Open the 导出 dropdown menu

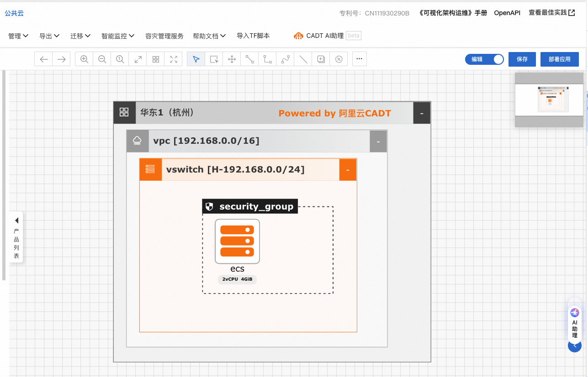pyautogui.click(x=49, y=36)
